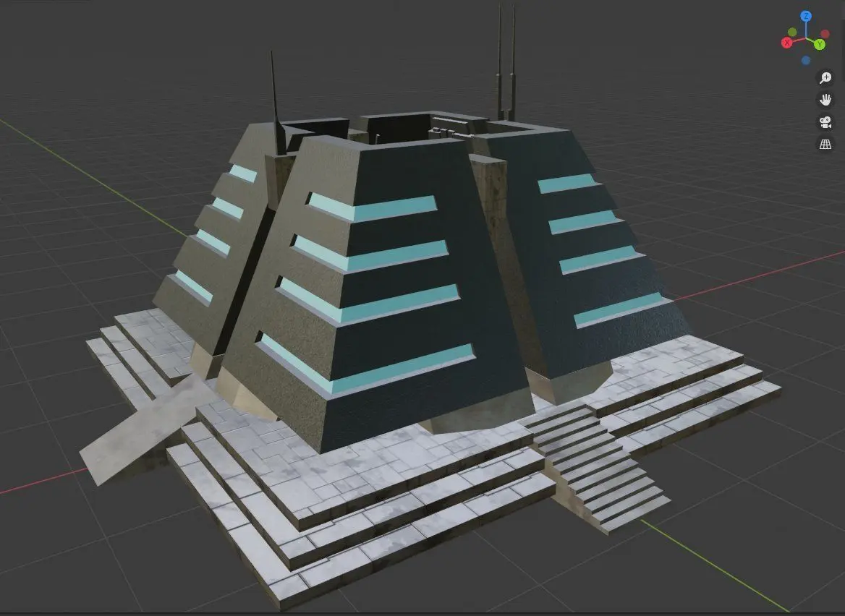845x616 pixels.
Task: Click the blue Z axis gizmo handle
Action: [806, 16]
